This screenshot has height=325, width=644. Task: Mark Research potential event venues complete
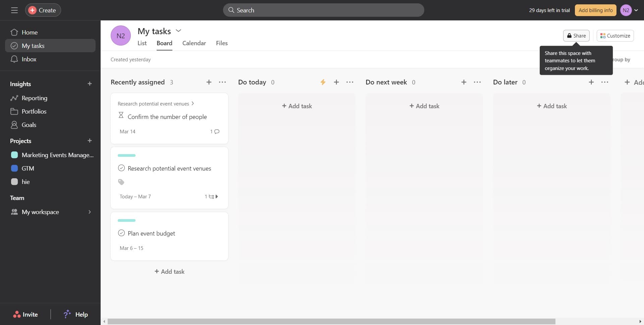pos(121,168)
